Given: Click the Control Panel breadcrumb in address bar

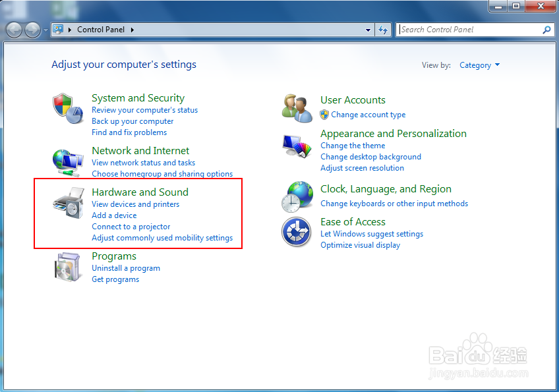Looking at the screenshot, I should click(100, 30).
